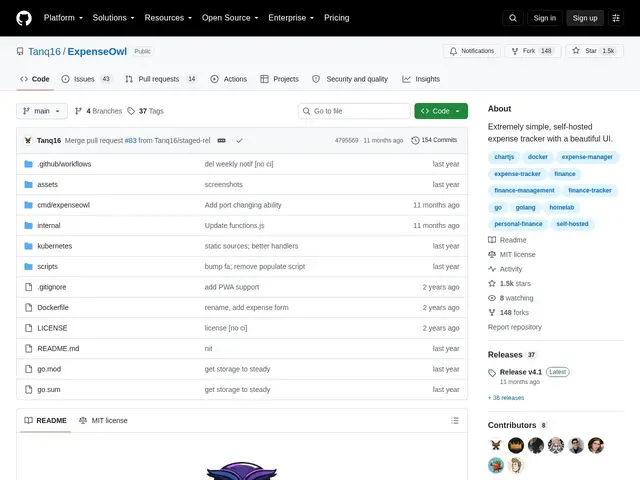
Task: Open the LICENSE file
Action: tap(52, 328)
